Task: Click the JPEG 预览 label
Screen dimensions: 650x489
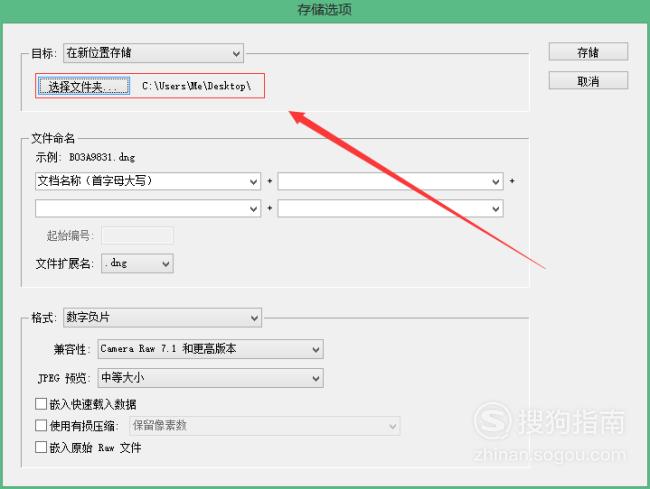Action: coord(62,378)
